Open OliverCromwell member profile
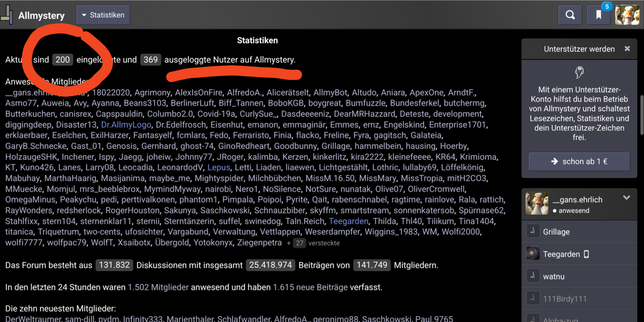The image size is (644, 322). [x=437, y=189]
